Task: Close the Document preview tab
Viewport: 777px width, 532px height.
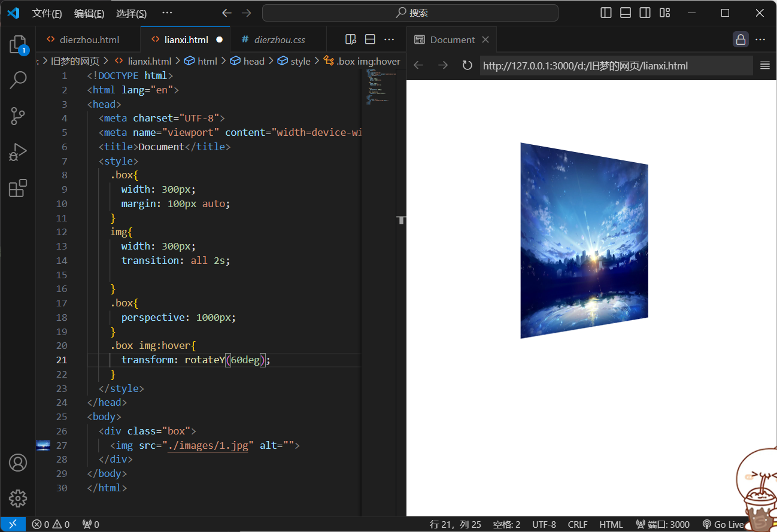Action: [x=485, y=39]
